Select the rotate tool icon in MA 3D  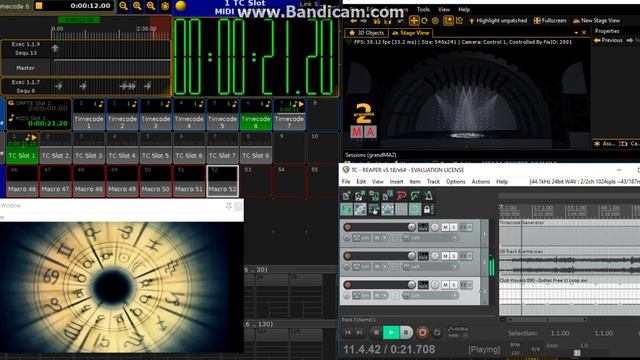click(424, 20)
